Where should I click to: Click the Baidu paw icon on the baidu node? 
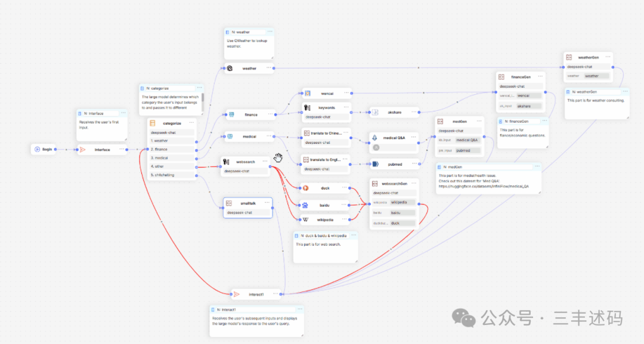tap(305, 205)
